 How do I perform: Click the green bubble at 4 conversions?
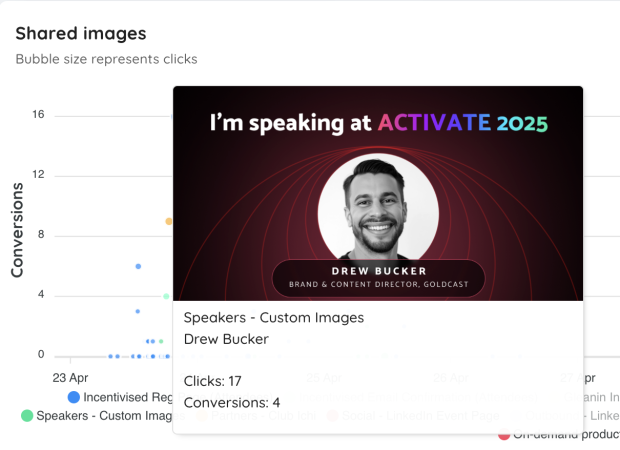click(166, 296)
